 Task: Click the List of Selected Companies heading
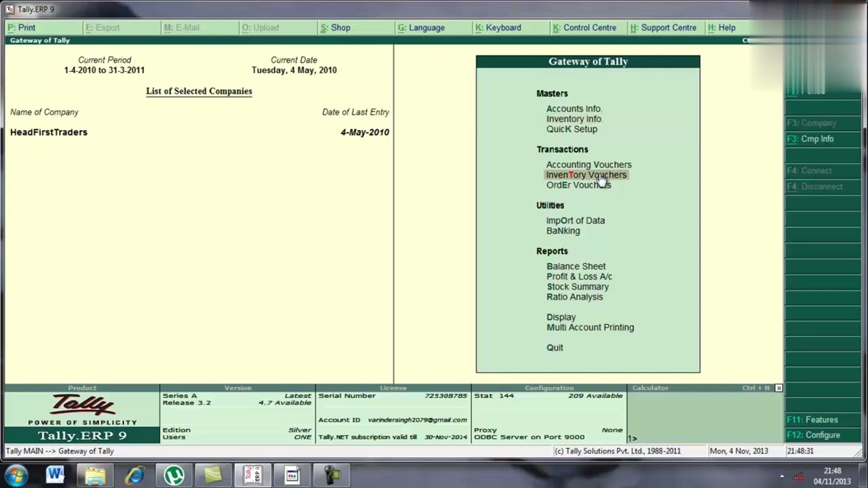coord(199,91)
